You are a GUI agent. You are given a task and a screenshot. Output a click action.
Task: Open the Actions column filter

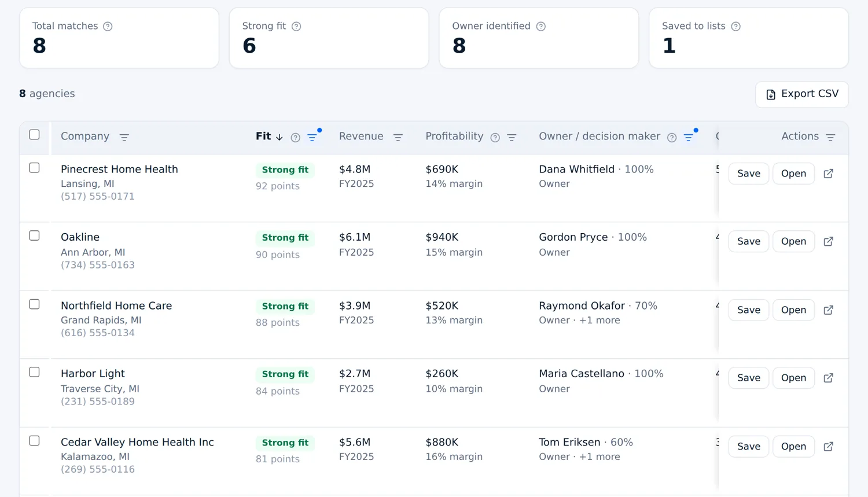click(830, 137)
